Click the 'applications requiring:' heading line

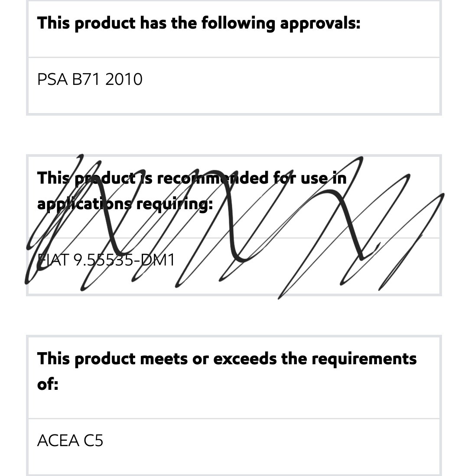pyautogui.click(x=125, y=204)
